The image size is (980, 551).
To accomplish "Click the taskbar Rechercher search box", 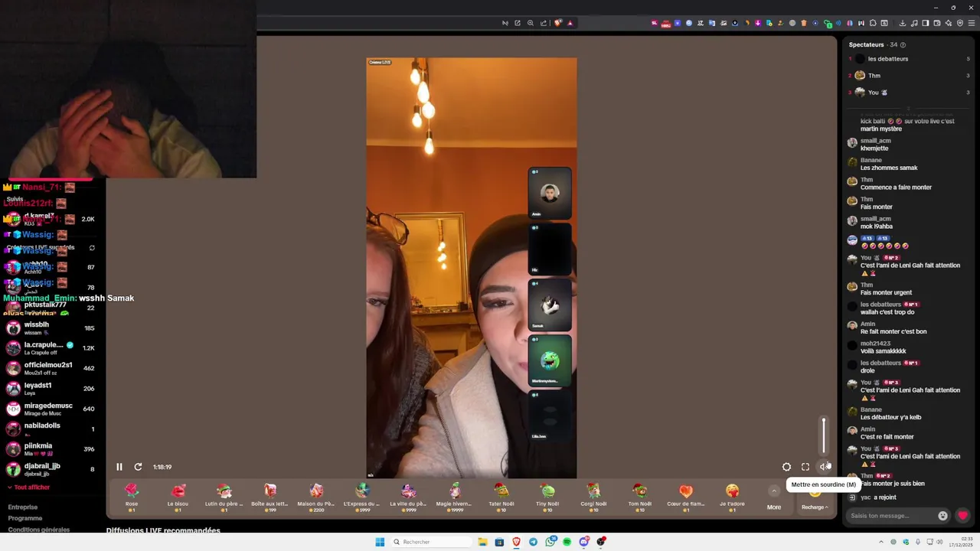I will 430,542.
